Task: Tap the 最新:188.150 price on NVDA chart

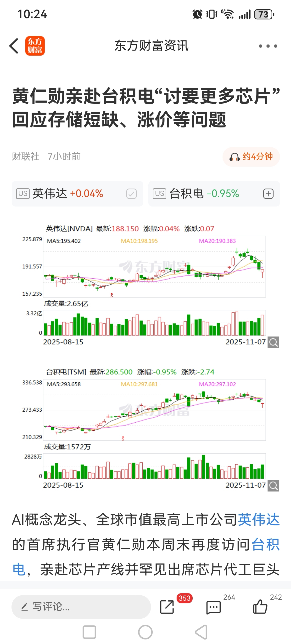Action: point(118,229)
